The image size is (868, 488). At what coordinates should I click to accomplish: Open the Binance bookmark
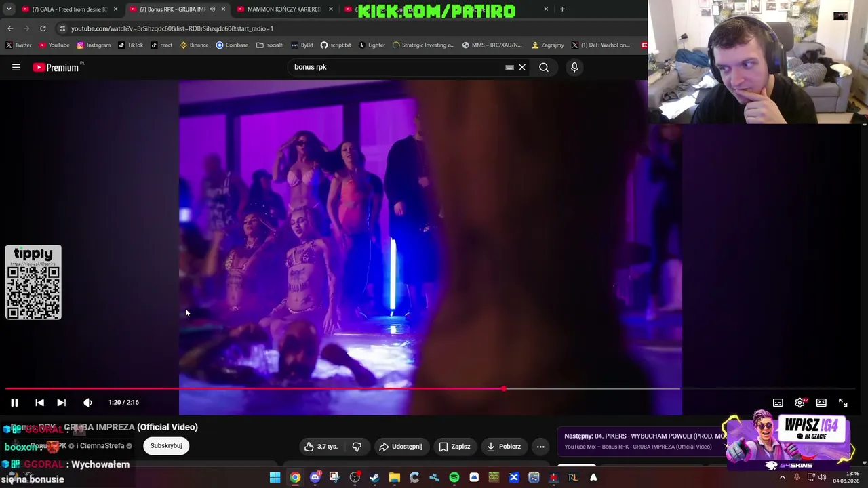(x=194, y=45)
